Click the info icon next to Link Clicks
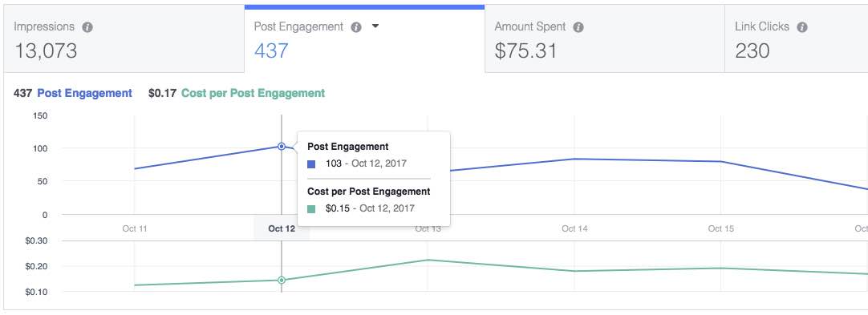This screenshot has width=868, height=315. pyautogui.click(x=801, y=27)
